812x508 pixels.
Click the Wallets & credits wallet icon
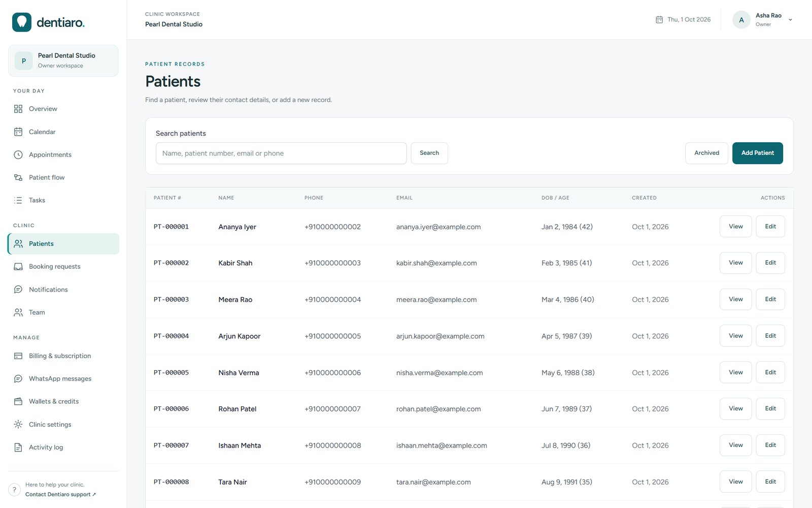(18, 401)
